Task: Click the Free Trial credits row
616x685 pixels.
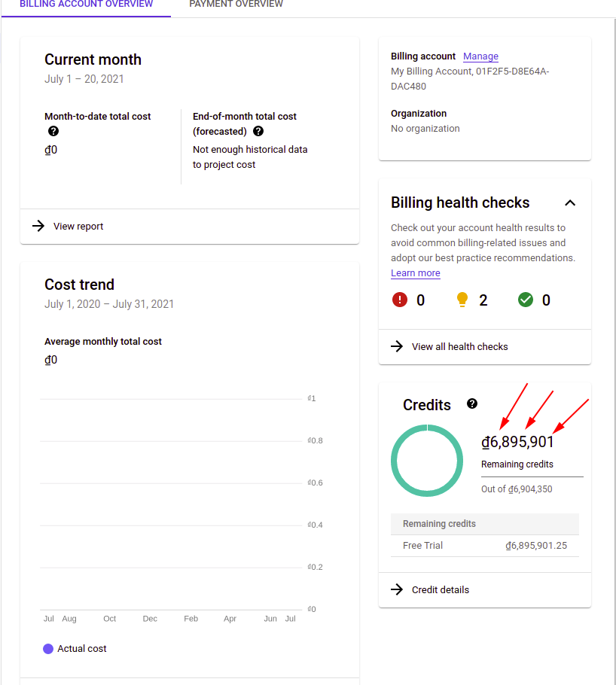Action: click(484, 545)
